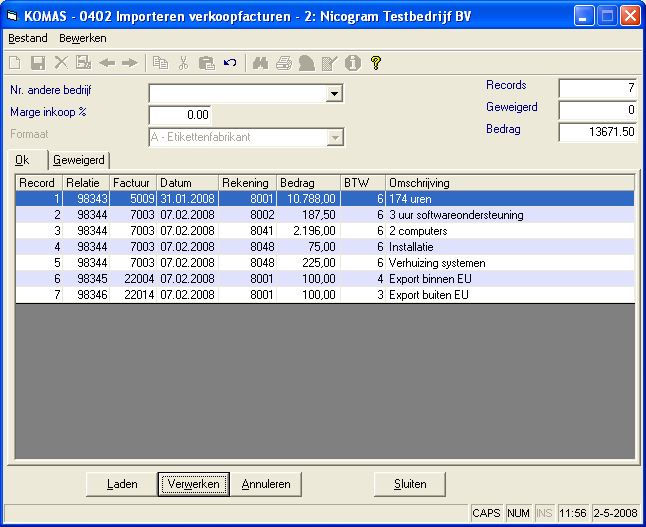Image resolution: width=646 pixels, height=527 pixels.
Task: Expand the Formaat dropdown arrow
Action: (x=335, y=137)
